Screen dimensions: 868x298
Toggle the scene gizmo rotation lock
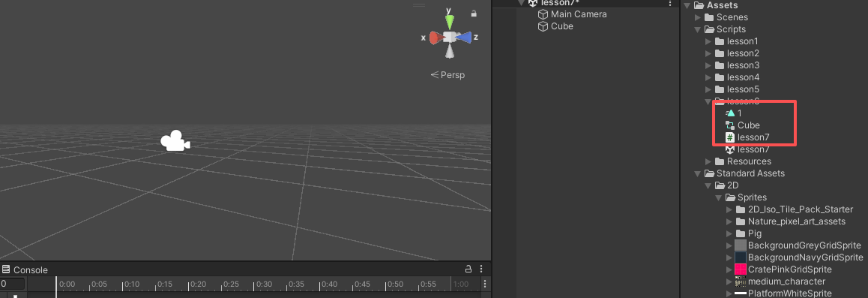pos(474,14)
